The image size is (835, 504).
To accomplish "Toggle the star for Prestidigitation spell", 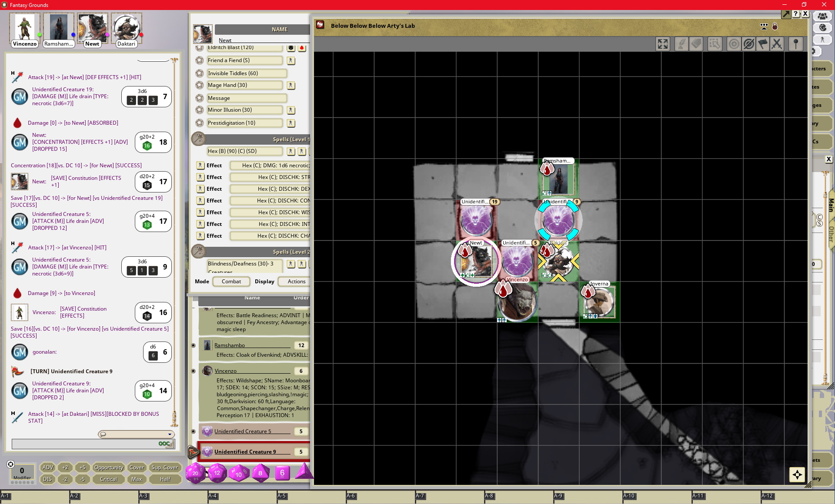I will click(200, 123).
